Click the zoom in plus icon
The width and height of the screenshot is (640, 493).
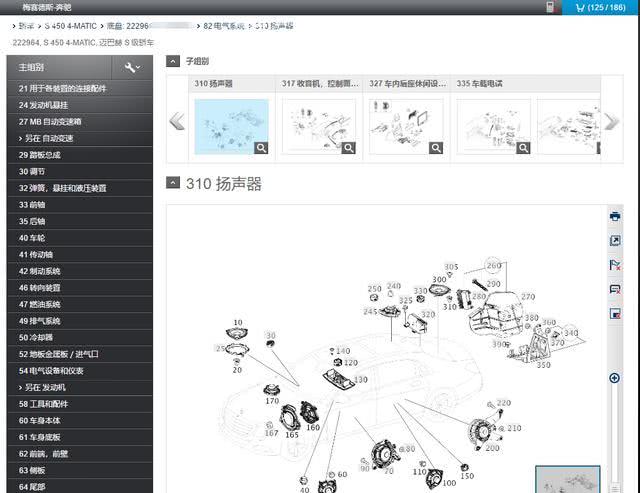click(x=614, y=378)
